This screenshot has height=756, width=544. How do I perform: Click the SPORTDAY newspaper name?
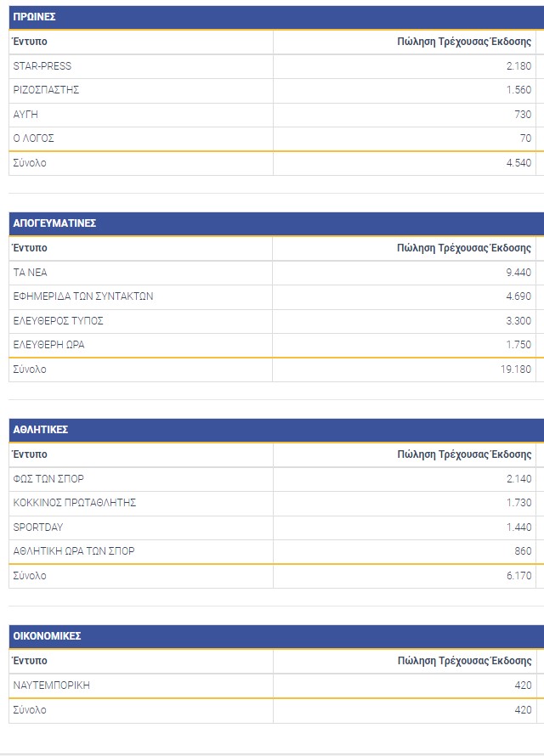coord(38,528)
